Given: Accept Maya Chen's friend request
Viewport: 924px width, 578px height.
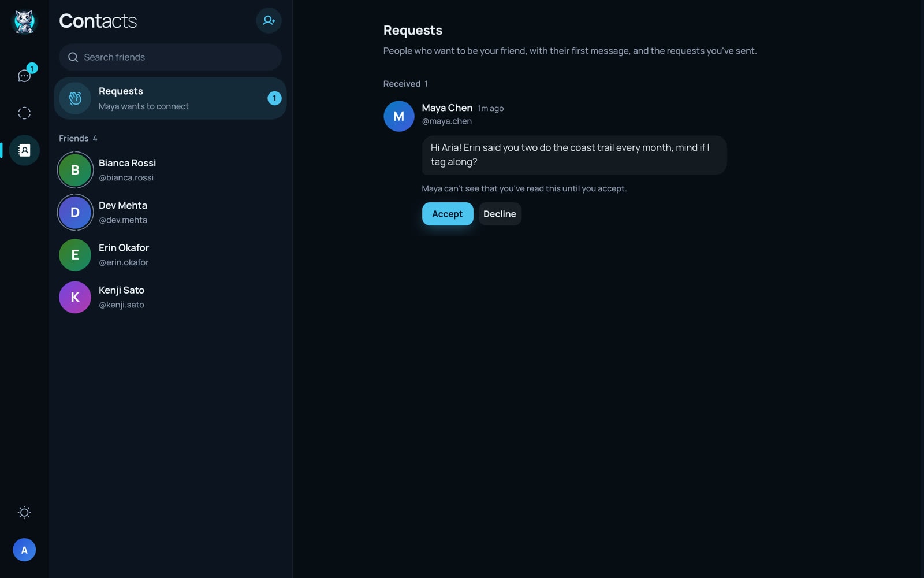Looking at the screenshot, I should coord(448,214).
